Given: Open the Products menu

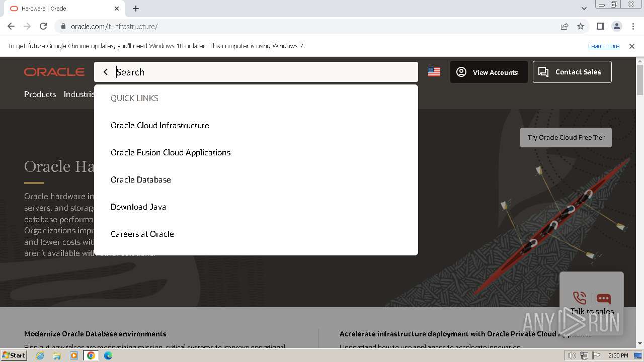Looking at the screenshot, I should pos(40,94).
